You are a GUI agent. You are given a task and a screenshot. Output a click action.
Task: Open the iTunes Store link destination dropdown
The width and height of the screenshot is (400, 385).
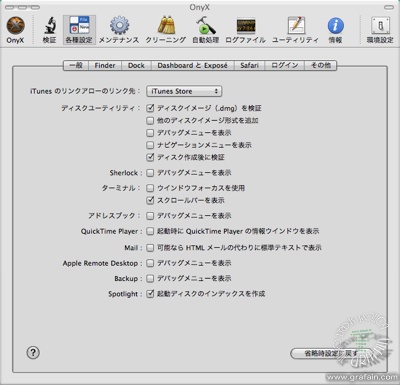(x=184, y=91)
